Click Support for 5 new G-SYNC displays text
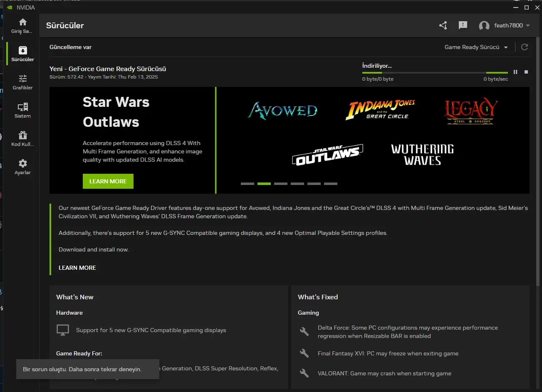 pos(151,330)
